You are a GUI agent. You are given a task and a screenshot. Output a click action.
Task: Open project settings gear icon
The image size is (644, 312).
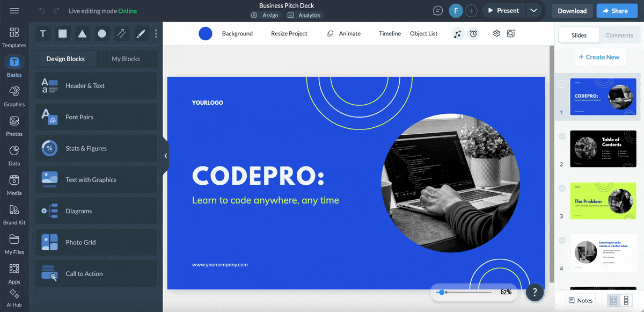click(x=496, y=34)
